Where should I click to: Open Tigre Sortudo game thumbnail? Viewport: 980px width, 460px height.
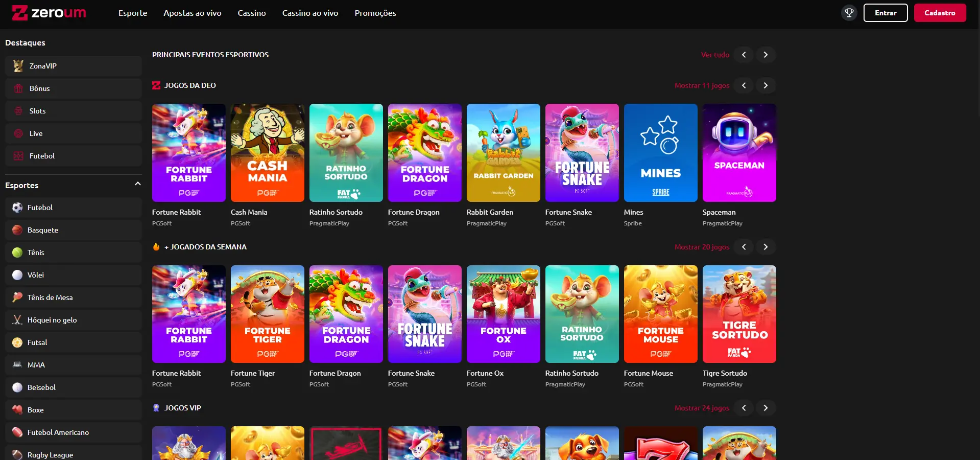(x=739, y=314)
